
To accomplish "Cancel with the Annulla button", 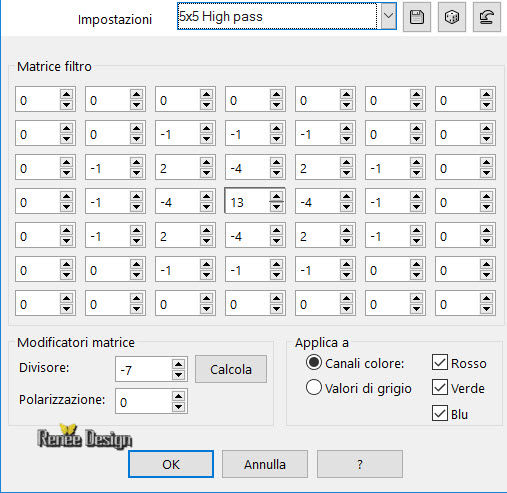I will point(265,464).
